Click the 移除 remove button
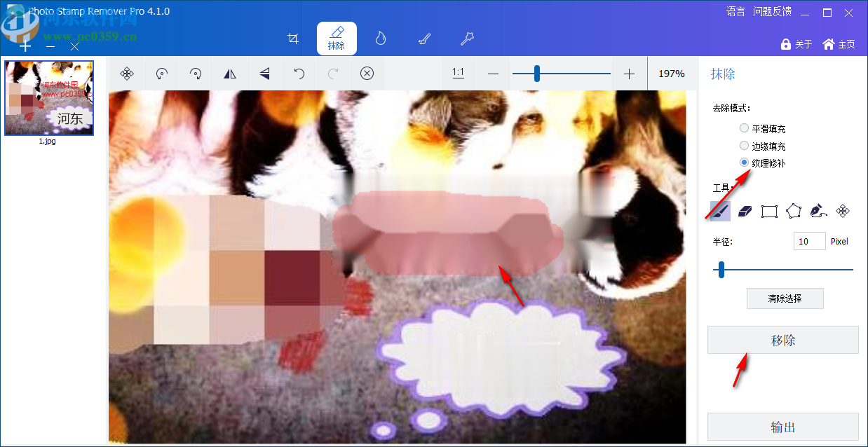This screenshot has height=447, width=868. click(782, 339)
